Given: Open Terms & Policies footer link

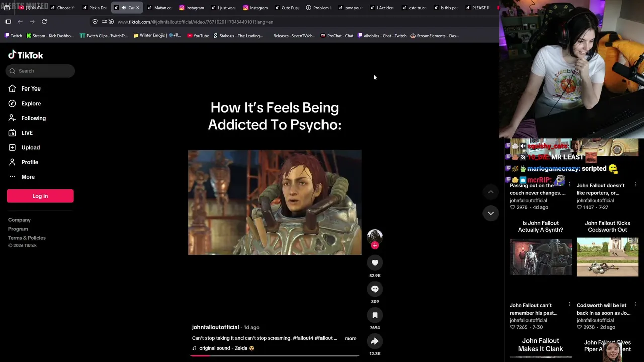Looking at the screenshot, I should click(x=27, y=238).
